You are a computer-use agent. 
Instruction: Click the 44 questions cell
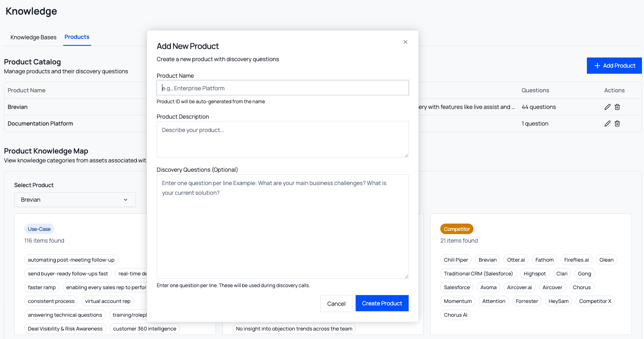point(539,107)
